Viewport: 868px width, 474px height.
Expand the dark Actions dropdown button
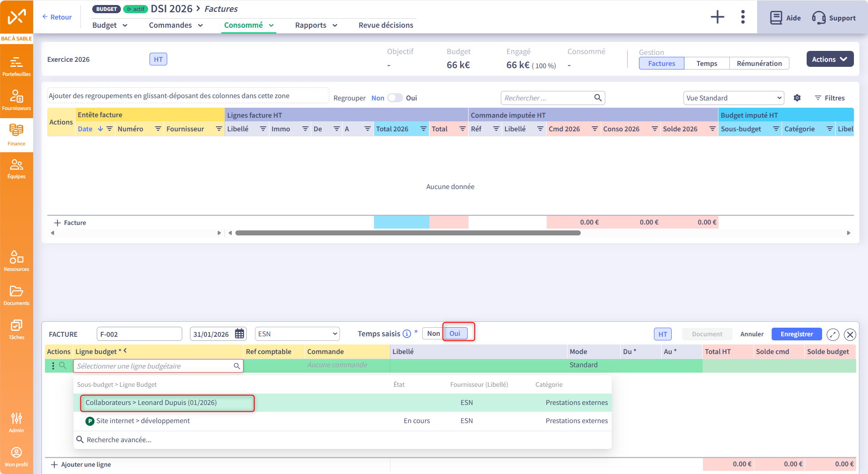pyautogui.click(x=829, y=60)
